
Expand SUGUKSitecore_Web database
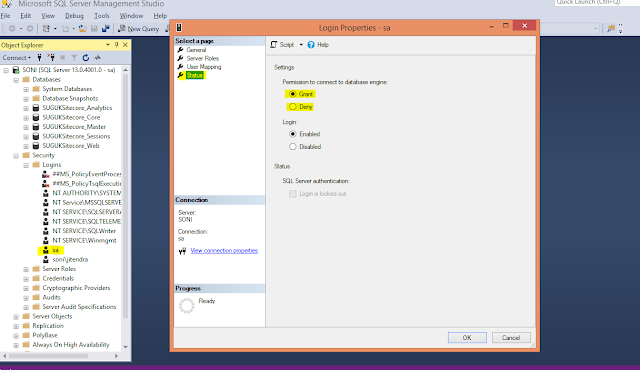(x=26, y=146)
